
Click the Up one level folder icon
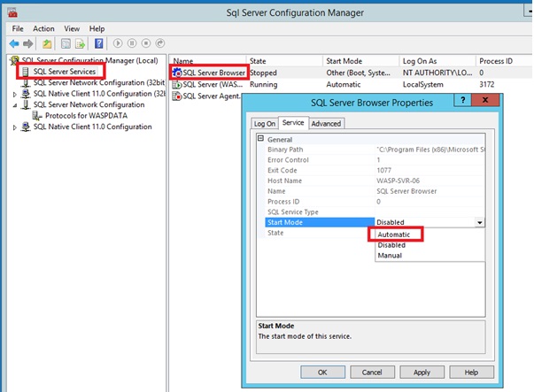click(47, 42)
